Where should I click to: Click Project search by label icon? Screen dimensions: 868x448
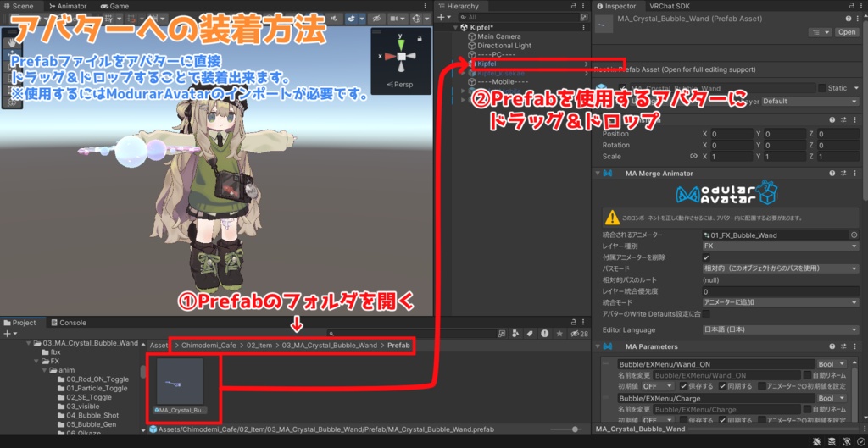point(529,334)
